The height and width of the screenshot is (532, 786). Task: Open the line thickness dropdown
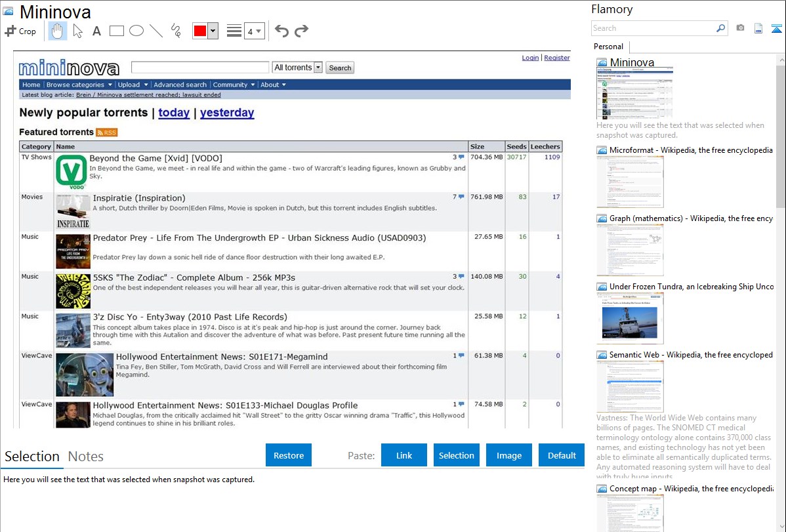pyautogui.click(x=254, y=31)
